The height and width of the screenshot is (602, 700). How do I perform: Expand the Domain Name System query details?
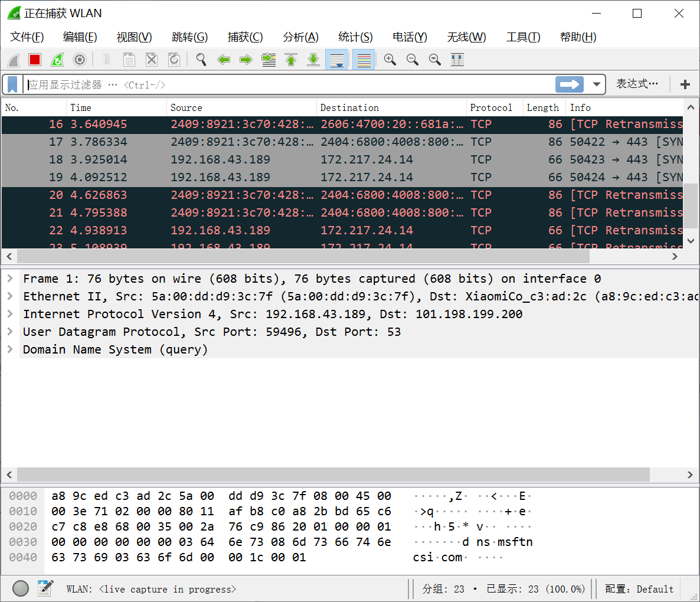[11, 349]
